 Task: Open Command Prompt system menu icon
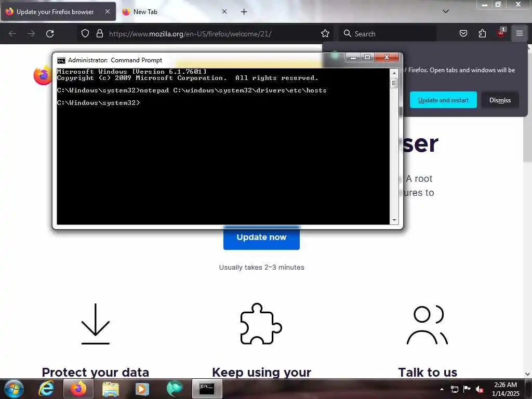tap(61, 60)
